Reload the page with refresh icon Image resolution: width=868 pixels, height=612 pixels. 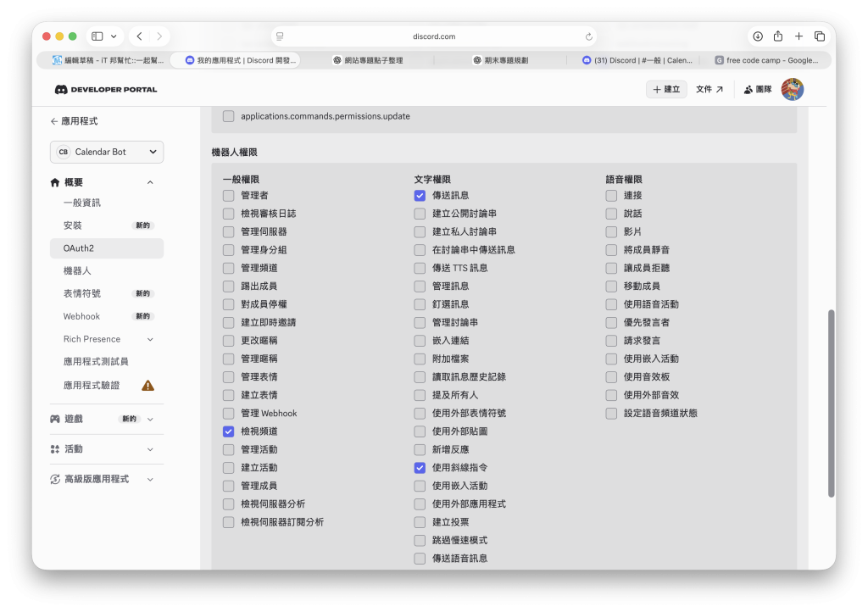pos(588,36)
